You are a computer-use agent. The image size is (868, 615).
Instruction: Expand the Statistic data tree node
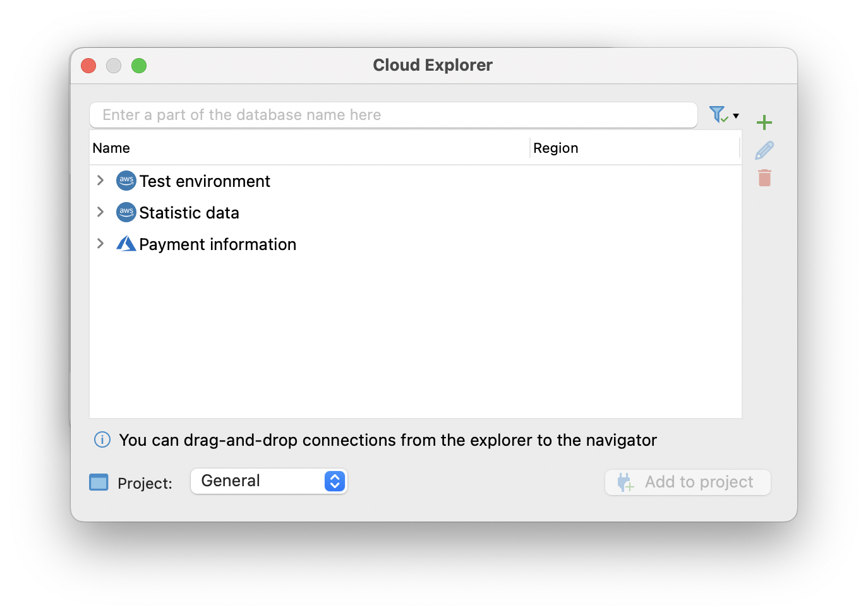(100, 212)
